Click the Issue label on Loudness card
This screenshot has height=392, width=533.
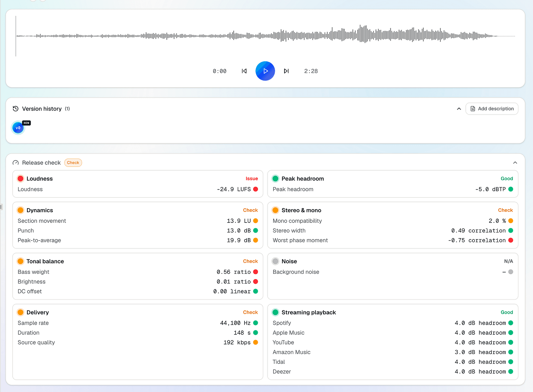[x=252, y=179]
